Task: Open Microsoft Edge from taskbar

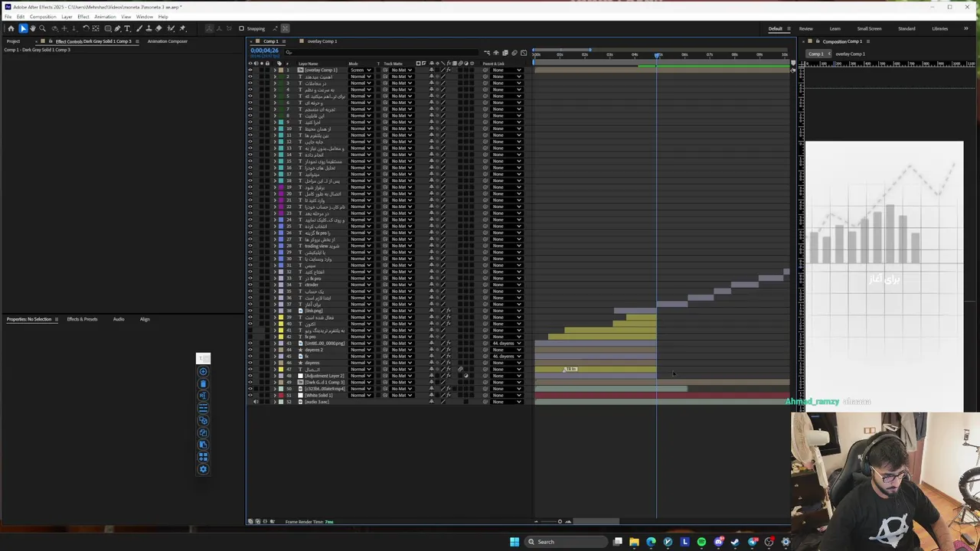Action: (651, 542)
